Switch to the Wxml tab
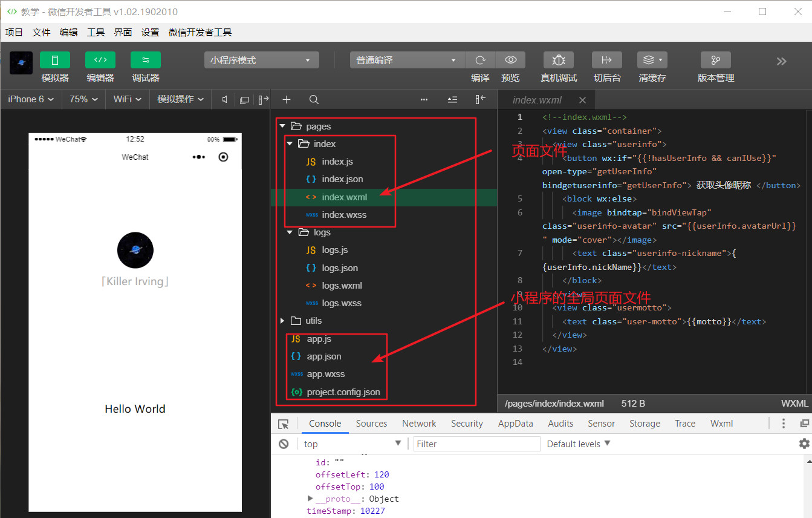Screen dimensions: 812x518 pos(722,424)
